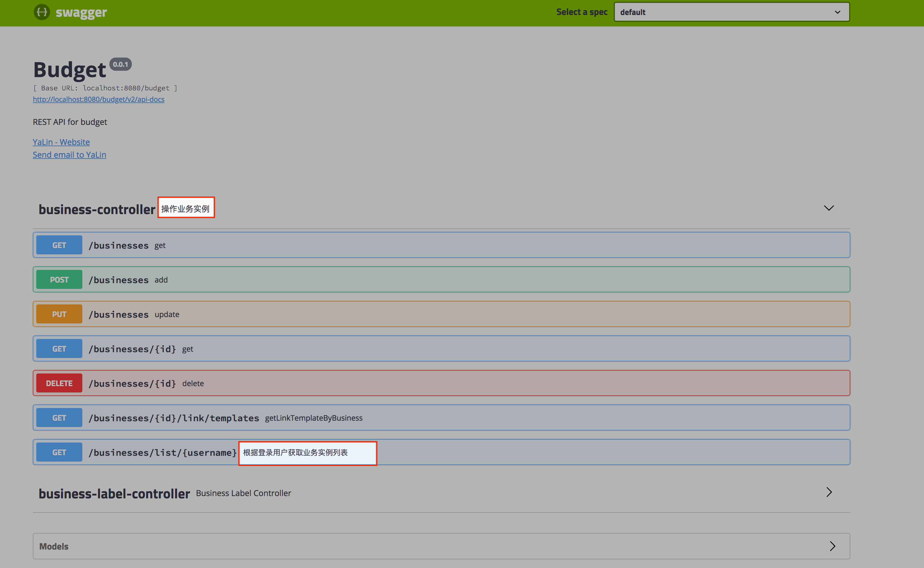The image size is (924, 568).
Task: Click the 0.0.1 version badge
Action: pyautogui.click(x=120, y=64)
